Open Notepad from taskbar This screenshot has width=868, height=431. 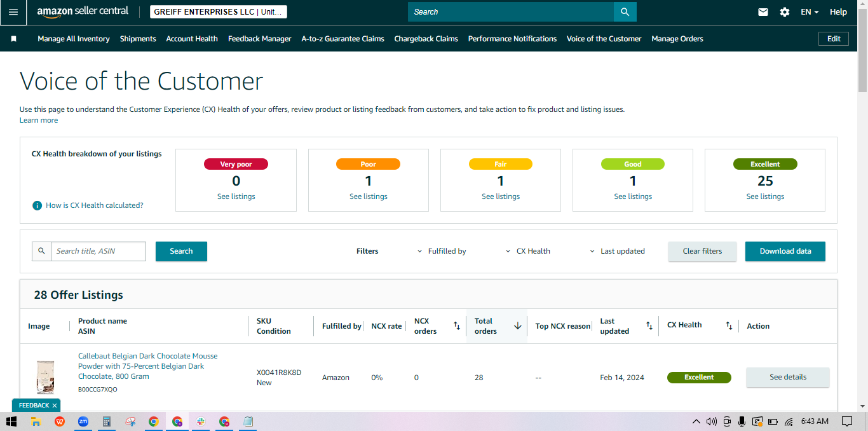tap(248, 421)
